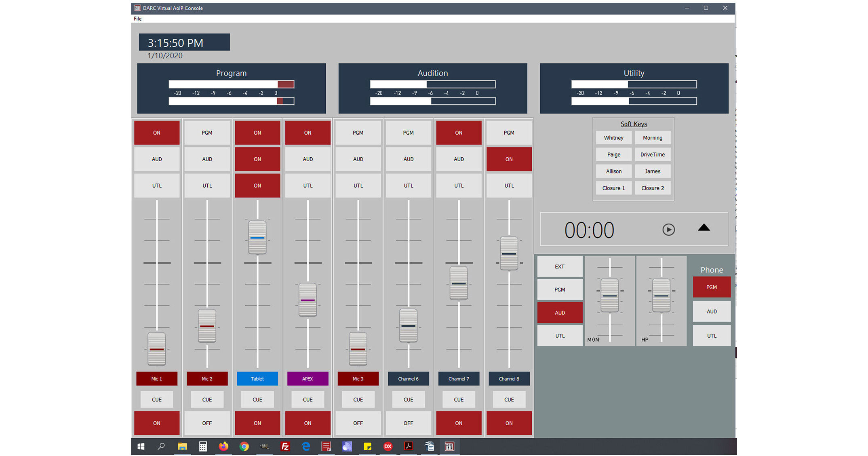Screen dimensions: 868x456
Task: Click the Mic 1 fader knob
Action: tap(157, 349)
